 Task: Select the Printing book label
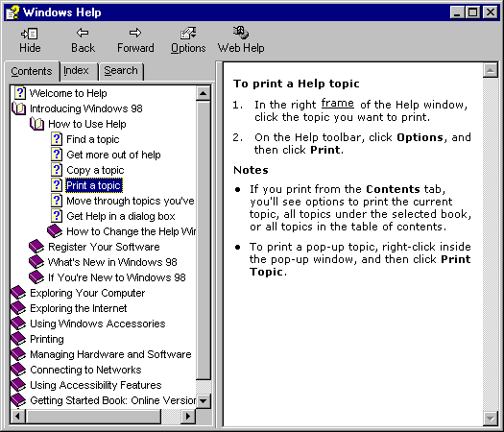(47, 339)
